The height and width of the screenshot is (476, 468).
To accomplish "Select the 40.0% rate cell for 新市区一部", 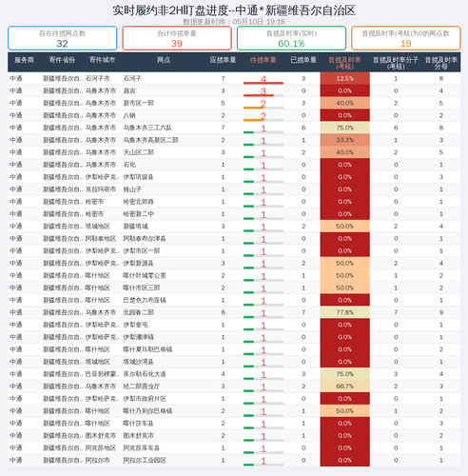I will (x=344, y=103).
